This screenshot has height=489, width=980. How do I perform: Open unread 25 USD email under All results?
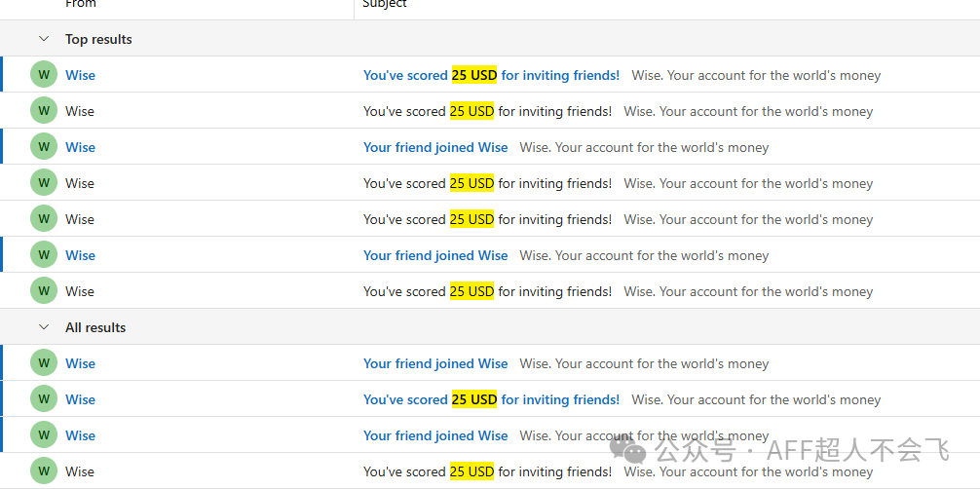[490, 399]
